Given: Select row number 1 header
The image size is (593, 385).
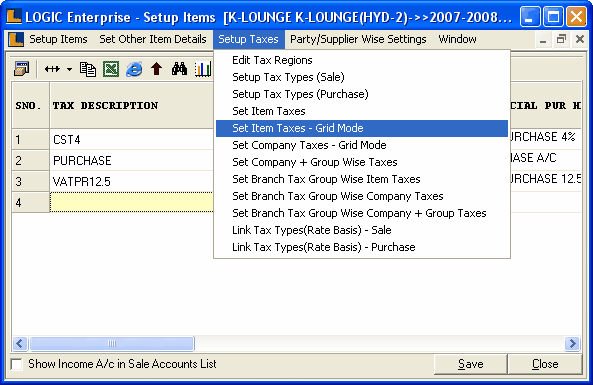Looking at the screenshot, I should 31,140.
